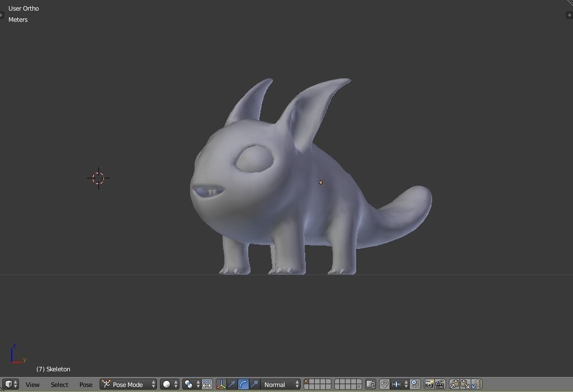This screenshot has height=392, width=573.
Task: Paste flipped pose icon
Action: pos(476,384)
